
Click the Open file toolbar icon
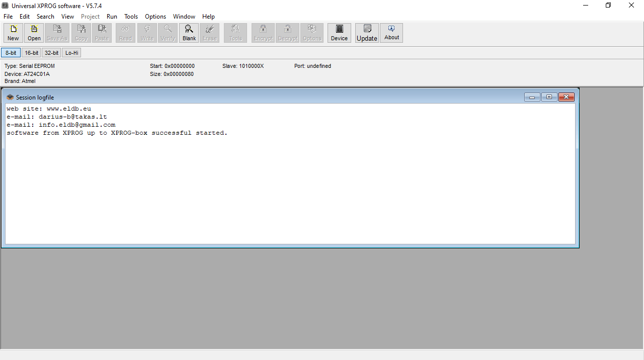(34, 33)
